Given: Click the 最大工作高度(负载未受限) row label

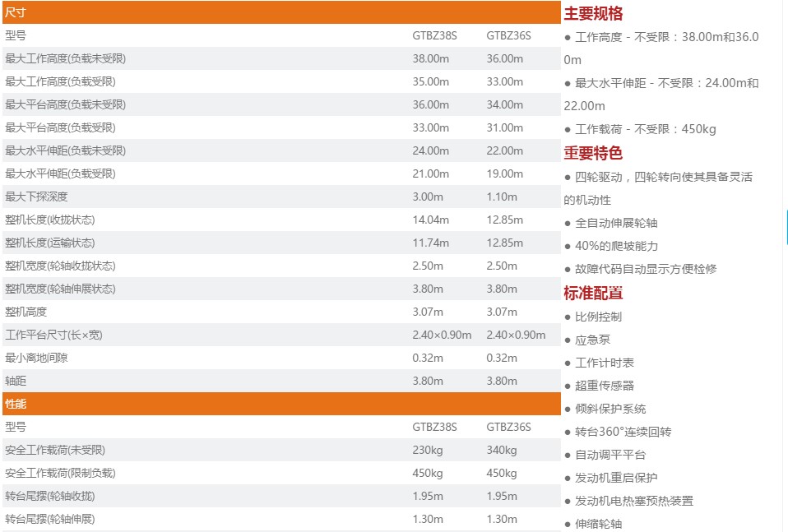Looking at the screenshot, I should [x=65, y=58].
